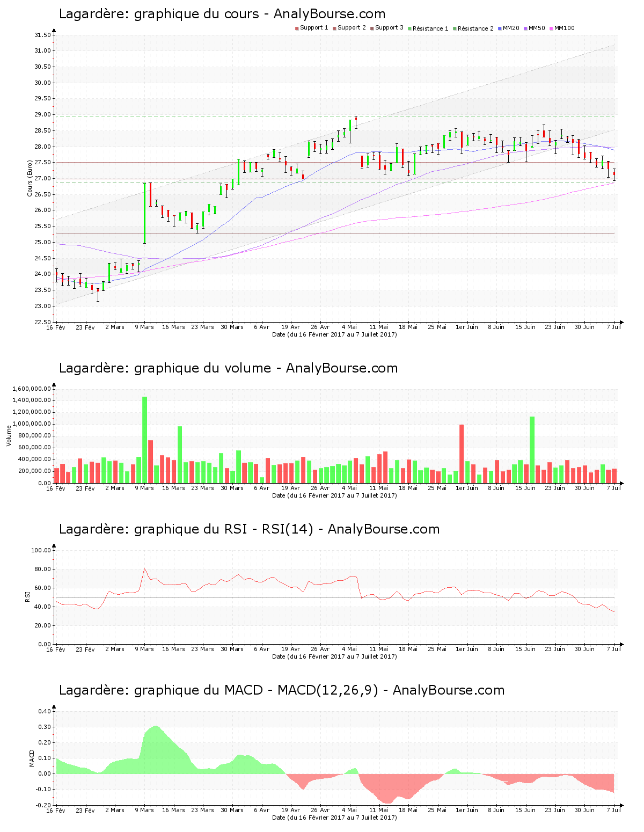The width and height of the screenshot is (644, 832).
Task: Click the Support 1 legend color square
Action: (297, 28)
